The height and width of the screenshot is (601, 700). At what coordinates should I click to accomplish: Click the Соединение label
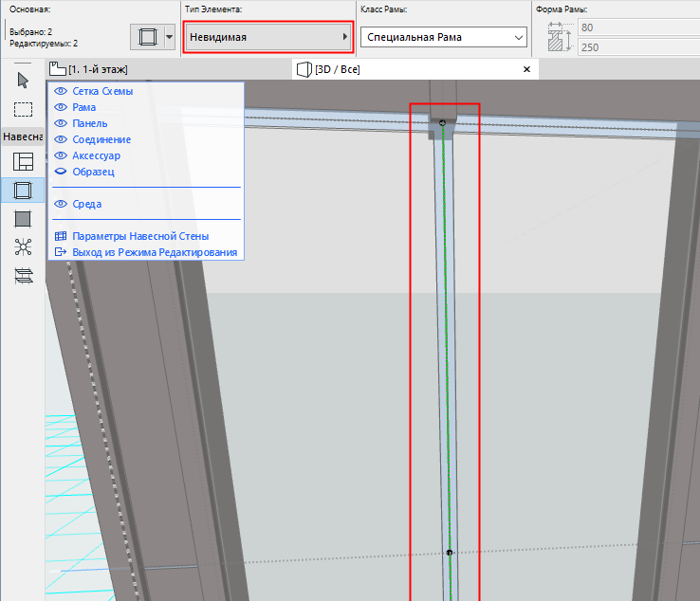pyautogui.click(x=101, y=139)
